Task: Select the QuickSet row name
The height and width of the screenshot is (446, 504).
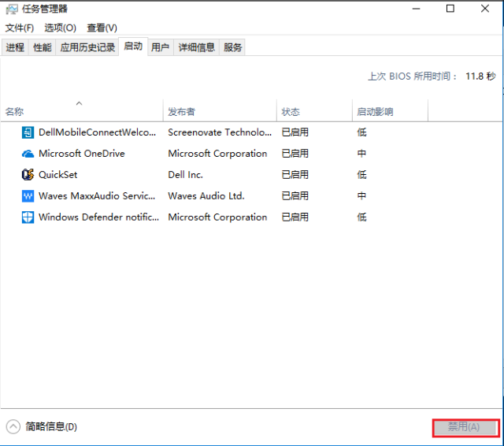Action: pyautogui.click(x=57, y=175)
